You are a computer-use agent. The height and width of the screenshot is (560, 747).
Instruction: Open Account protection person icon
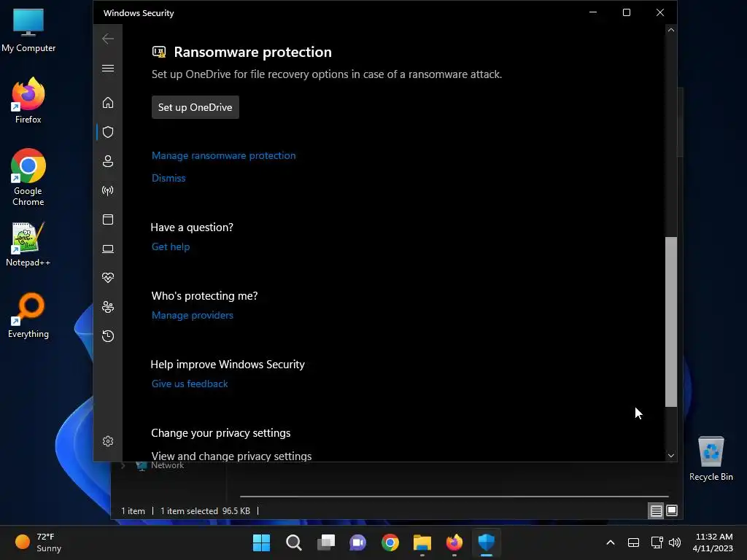[x=108, y=161]
